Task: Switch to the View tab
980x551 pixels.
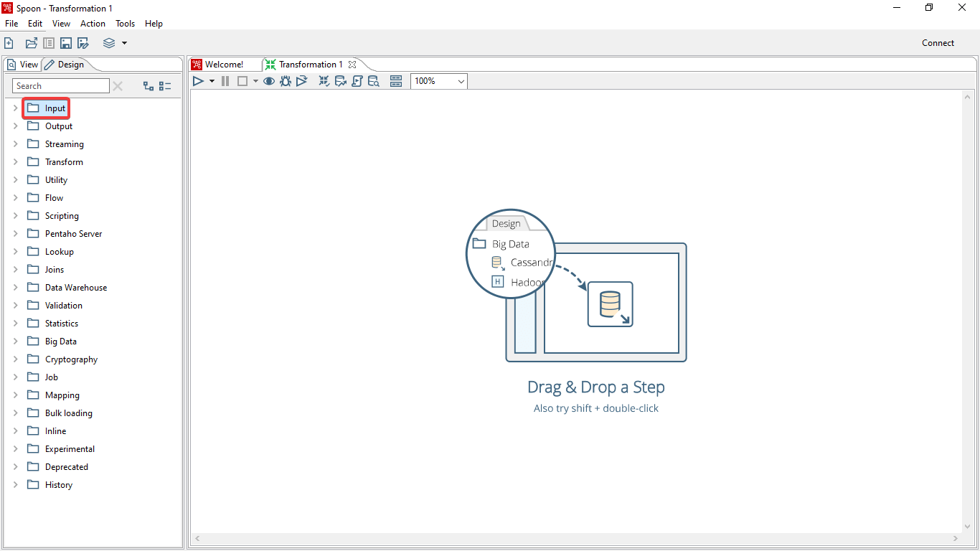Action: [x=23, y=65]
